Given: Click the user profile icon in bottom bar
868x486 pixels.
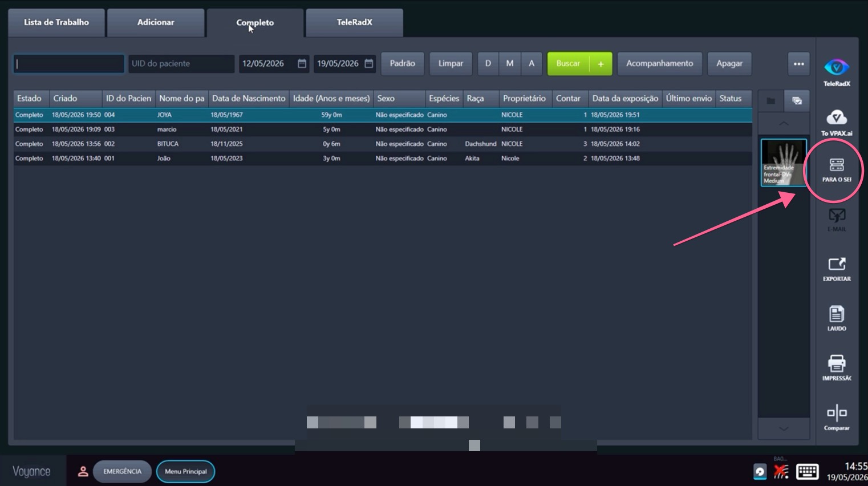Looking at the screenshot, I should pyautogui.click(x=83, y=471).
